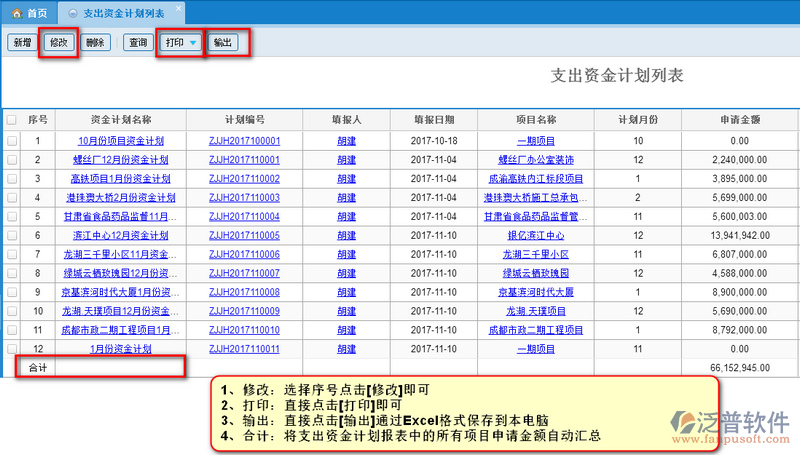Open the 滨江中心12月资金计划 link
Viewport: 800px width, 455px height.
(x=121, y=235)
